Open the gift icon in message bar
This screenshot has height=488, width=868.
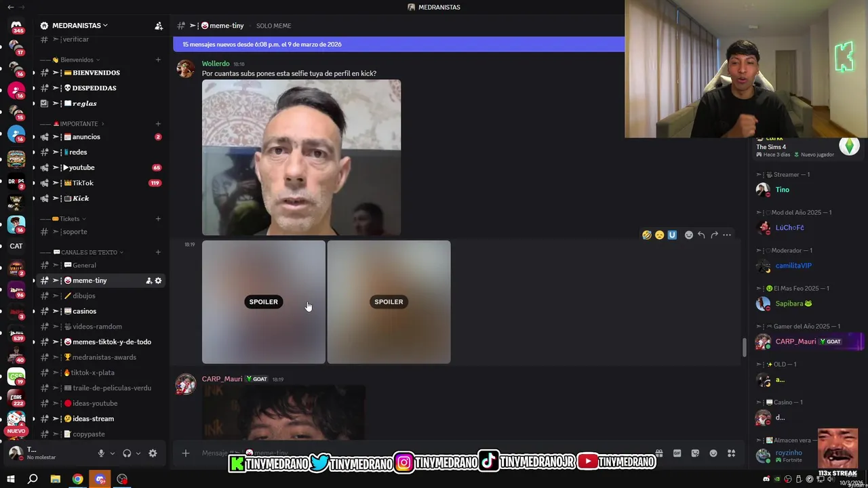(659, 453)
